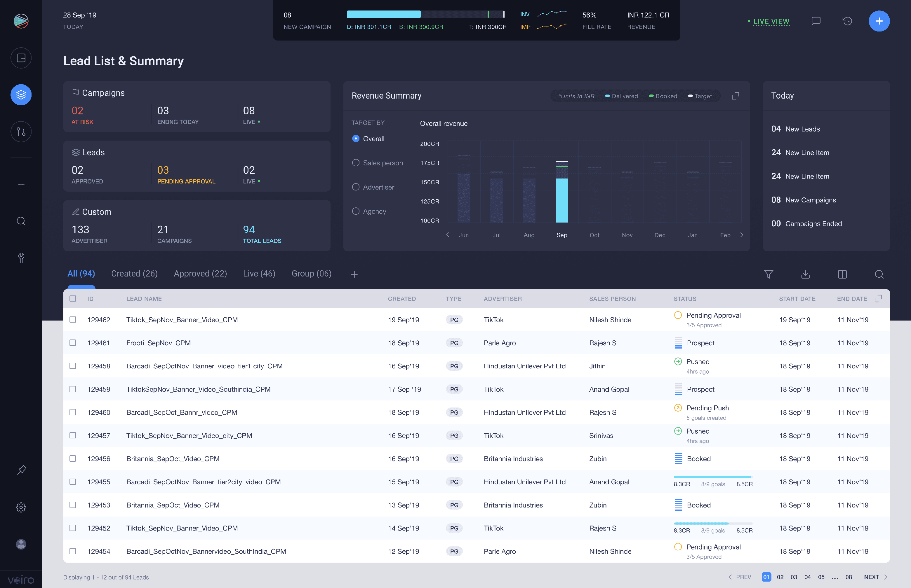The image size is (911, 588).
Task: Click the filter funnel icon above table
Action: pyautogui.click(x=769, y=274)
